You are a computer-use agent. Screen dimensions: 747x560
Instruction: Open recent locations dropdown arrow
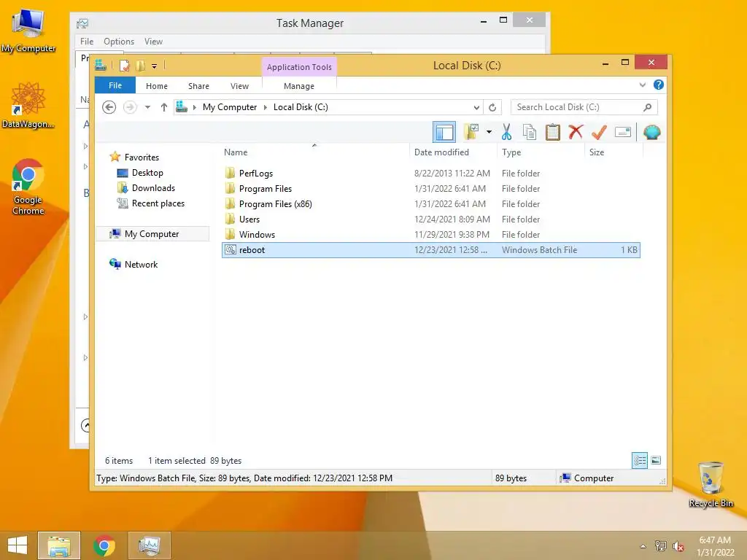147,107
